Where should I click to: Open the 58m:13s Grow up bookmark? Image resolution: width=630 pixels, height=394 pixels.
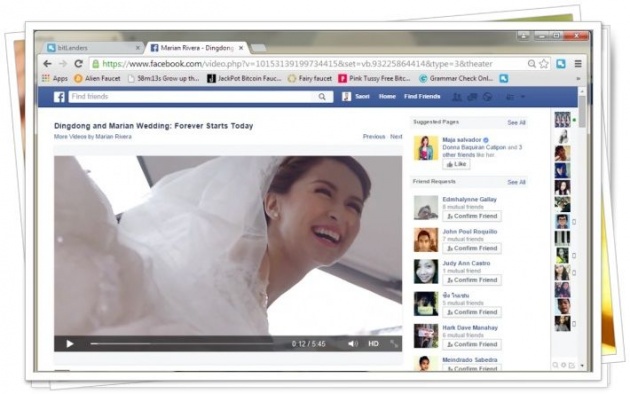[164, 78]
